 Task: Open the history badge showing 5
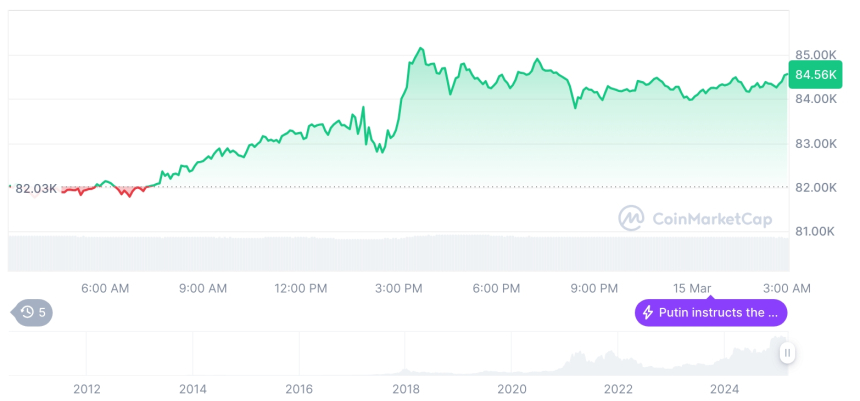[34, 312]
